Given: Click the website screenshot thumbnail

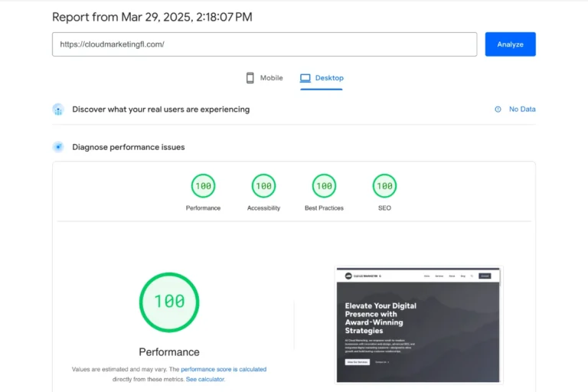Looking at the screenshot, I should tap(418, 325).
